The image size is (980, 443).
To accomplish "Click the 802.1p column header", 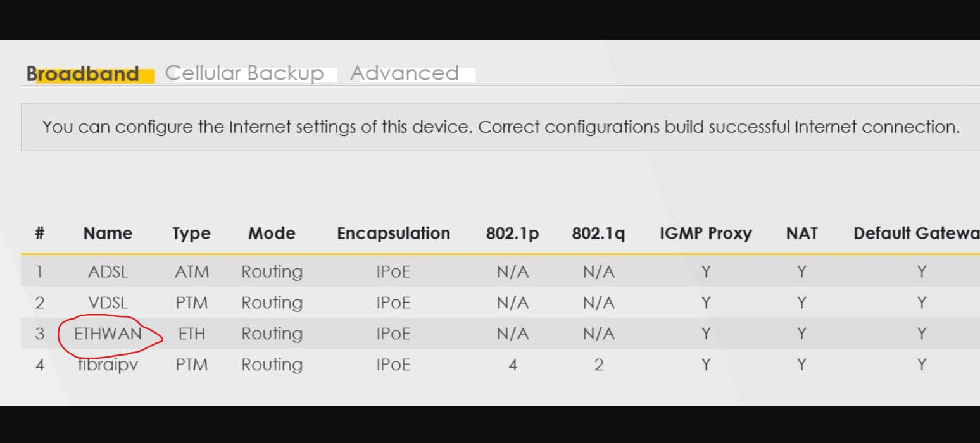I will point(512,234).
